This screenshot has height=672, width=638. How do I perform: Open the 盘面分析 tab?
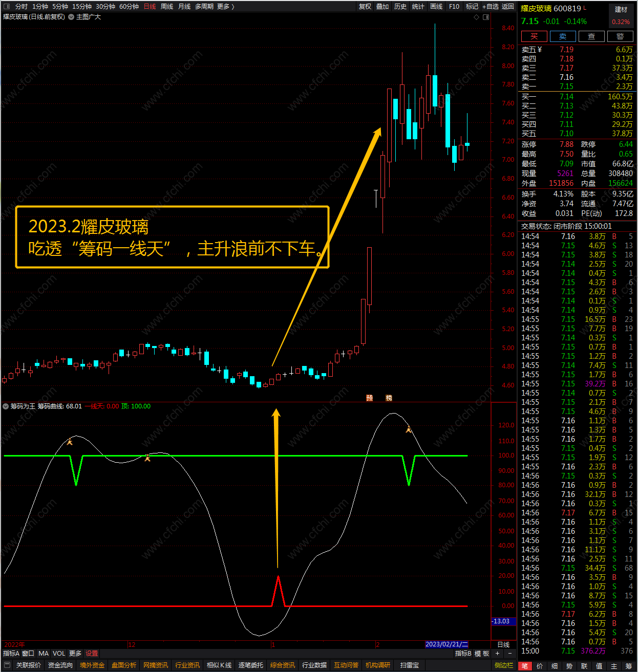(124, 665)
